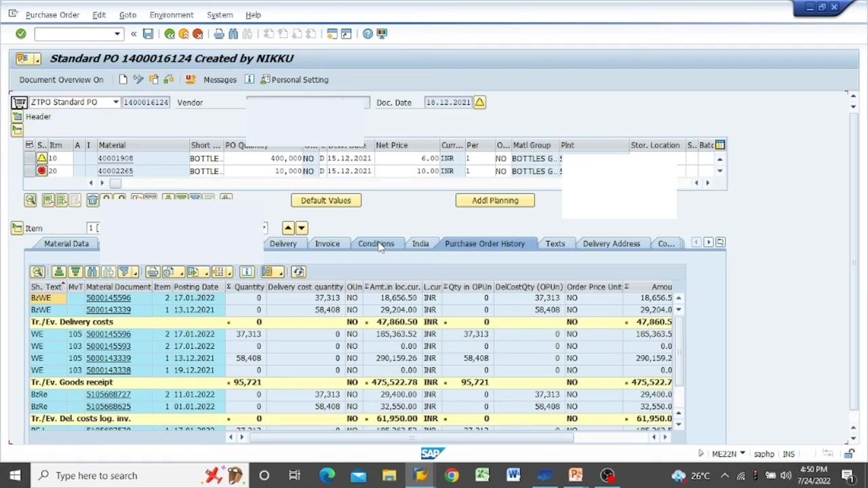
Task: Select the row selector for item 10
Action: point(29,158)
